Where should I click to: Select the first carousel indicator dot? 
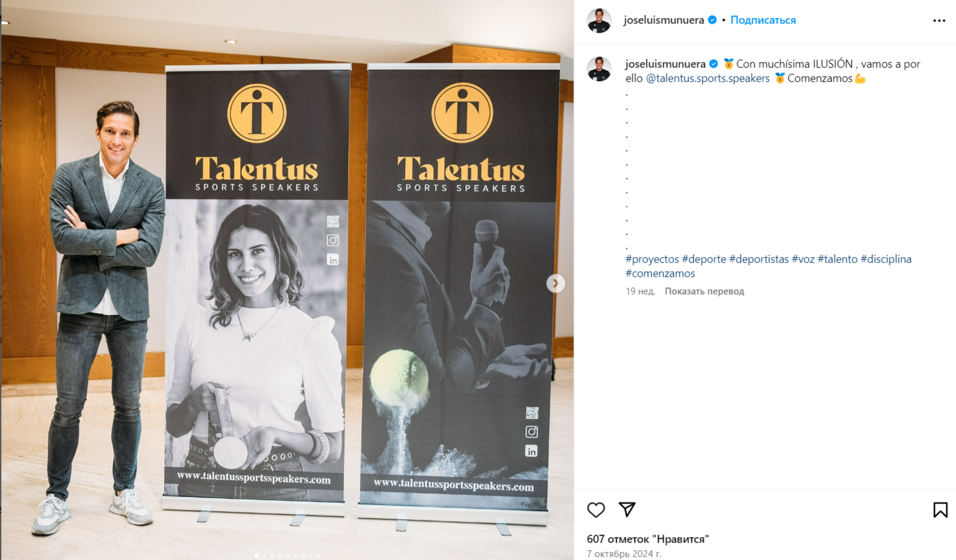[257, 555]
